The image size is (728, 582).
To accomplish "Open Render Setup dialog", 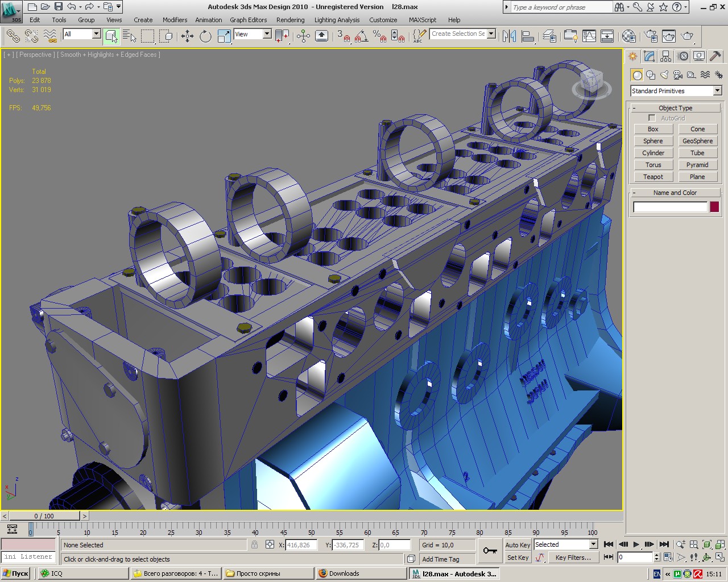I will [651, 36].
